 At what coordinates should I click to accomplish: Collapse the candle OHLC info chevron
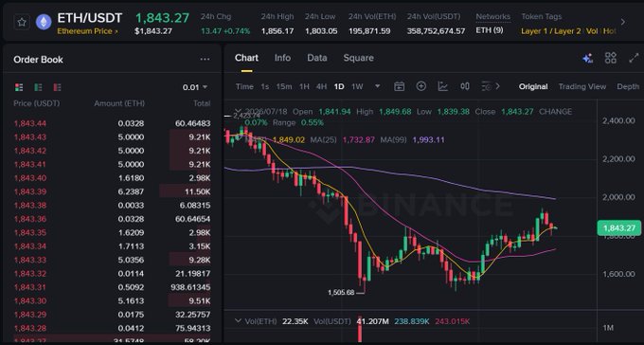tap(238, 111)
